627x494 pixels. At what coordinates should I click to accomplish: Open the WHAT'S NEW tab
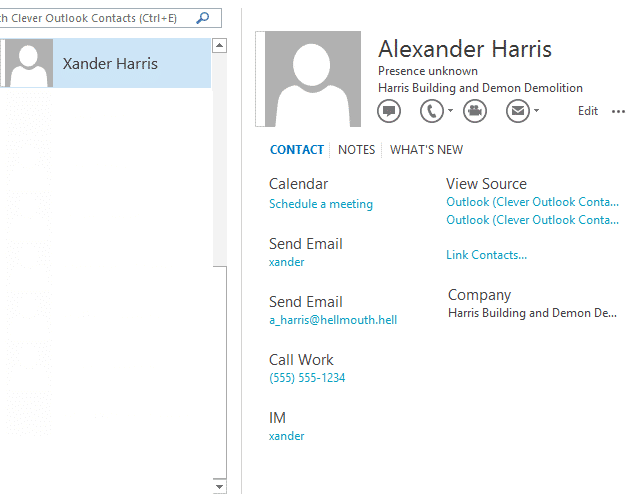(426, 150)
